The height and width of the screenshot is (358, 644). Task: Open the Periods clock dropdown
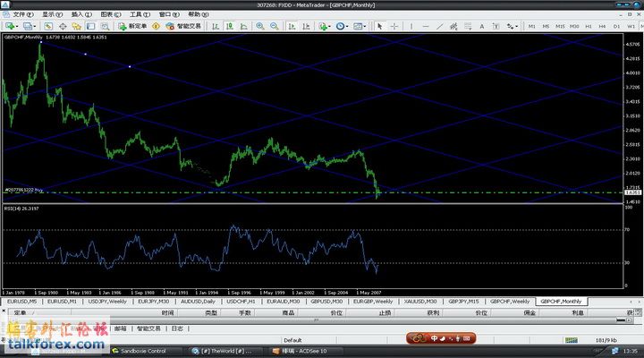click(342, 26)
